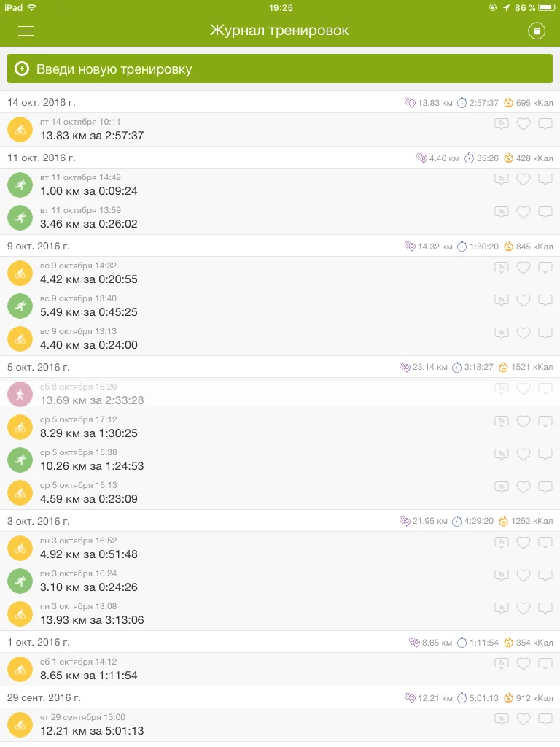Image resolution: width=560 pixels, height=747 pixels.
Task: Tap the gift icon in the header
Action: click(x=537, y=31)
